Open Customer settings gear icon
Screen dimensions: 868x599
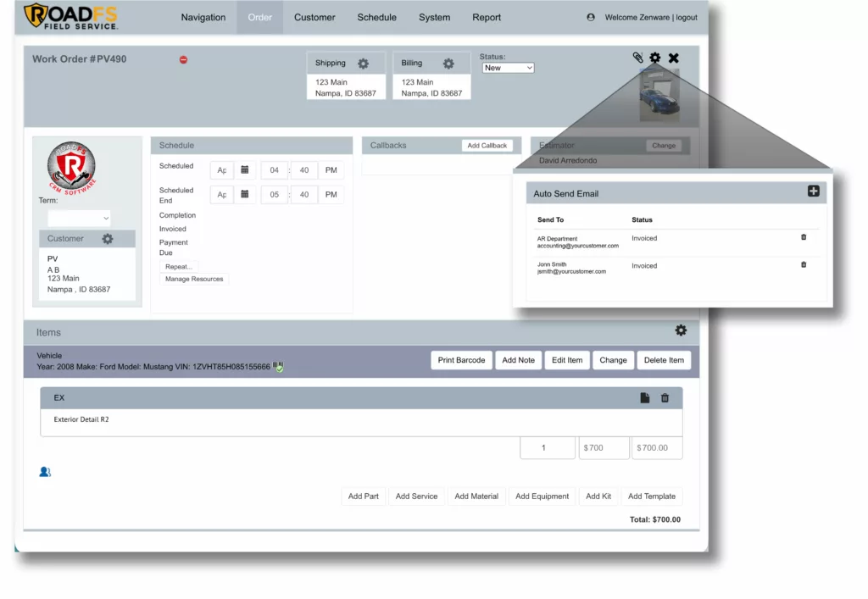point(108,239)
